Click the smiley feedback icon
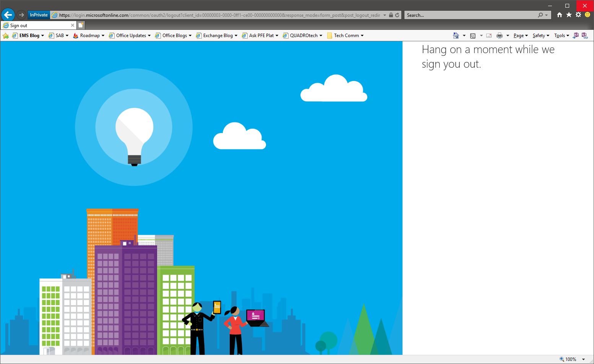The image size is (594, 364). [x=588, y=15]
